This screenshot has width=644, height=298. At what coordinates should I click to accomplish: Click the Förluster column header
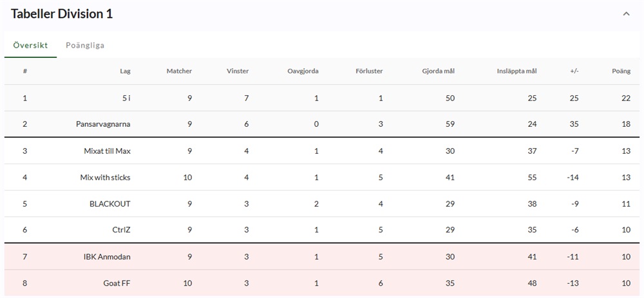pos(369,71)
